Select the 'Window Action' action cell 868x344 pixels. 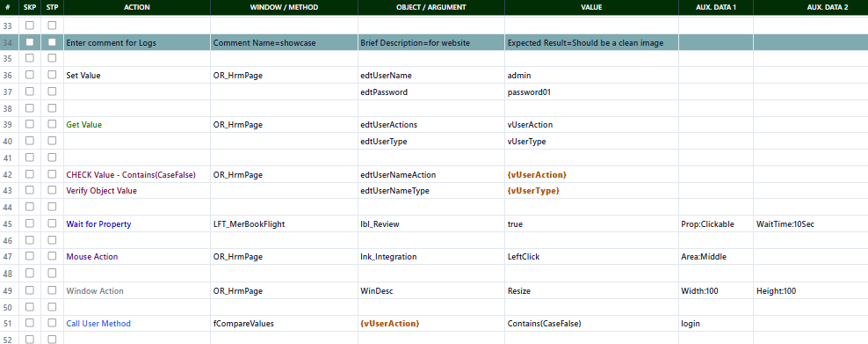point(137,290)
